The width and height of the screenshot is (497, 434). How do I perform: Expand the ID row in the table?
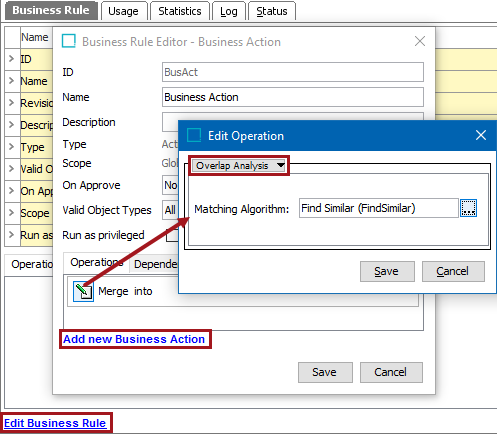tap(12, 59)
